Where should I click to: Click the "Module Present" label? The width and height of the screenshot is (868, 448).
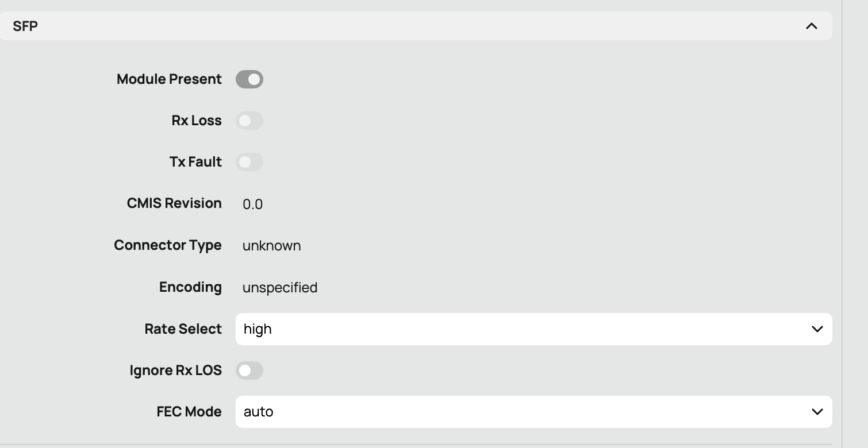169,79
